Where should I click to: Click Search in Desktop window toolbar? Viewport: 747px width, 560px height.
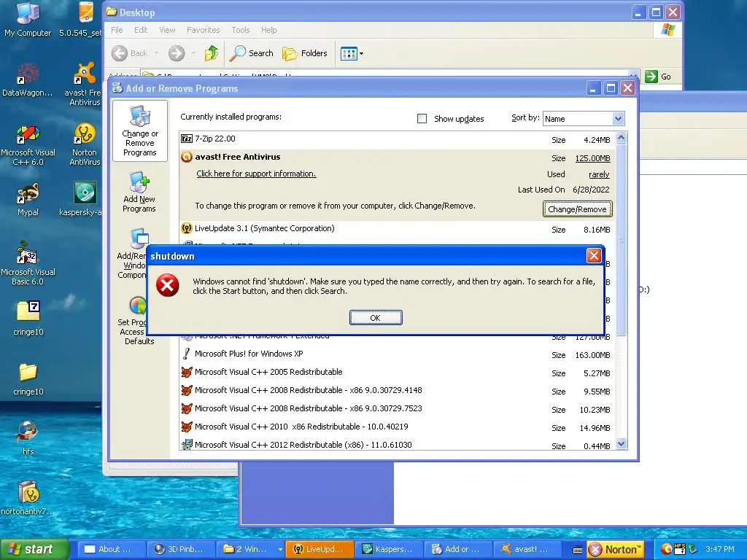tap(251, 53)
